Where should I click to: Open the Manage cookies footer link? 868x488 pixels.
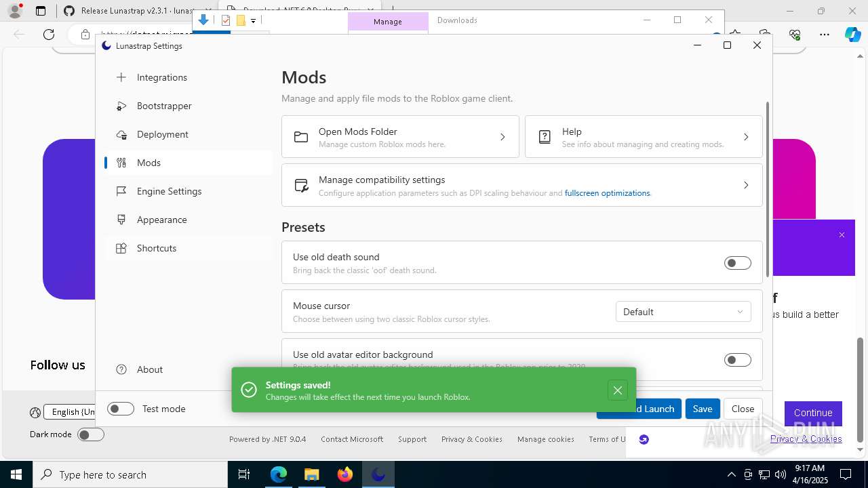[x=546, y=439]
